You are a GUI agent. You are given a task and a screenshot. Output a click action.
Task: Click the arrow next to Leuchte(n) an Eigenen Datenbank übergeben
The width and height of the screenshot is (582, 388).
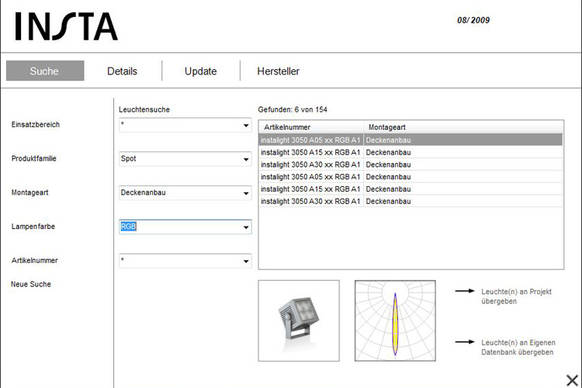click(x=465, y=342)
